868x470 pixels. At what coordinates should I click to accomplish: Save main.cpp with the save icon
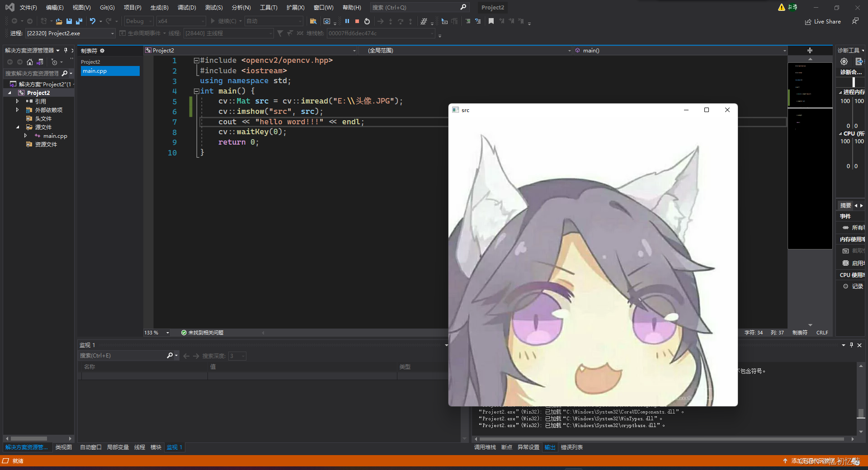pos(69,21)
